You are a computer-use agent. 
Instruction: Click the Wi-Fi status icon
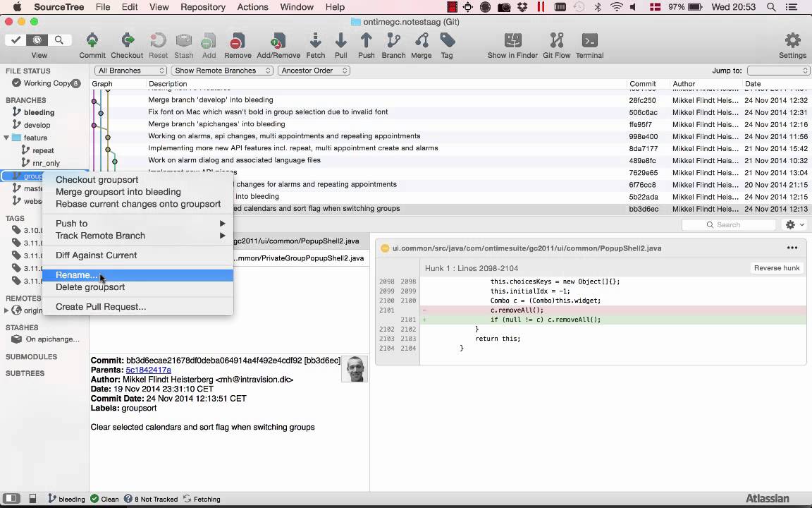(616, 7)
